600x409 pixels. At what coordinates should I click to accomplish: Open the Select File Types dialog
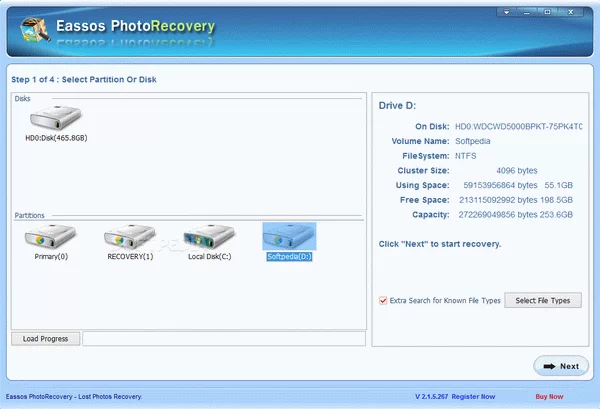543,300
